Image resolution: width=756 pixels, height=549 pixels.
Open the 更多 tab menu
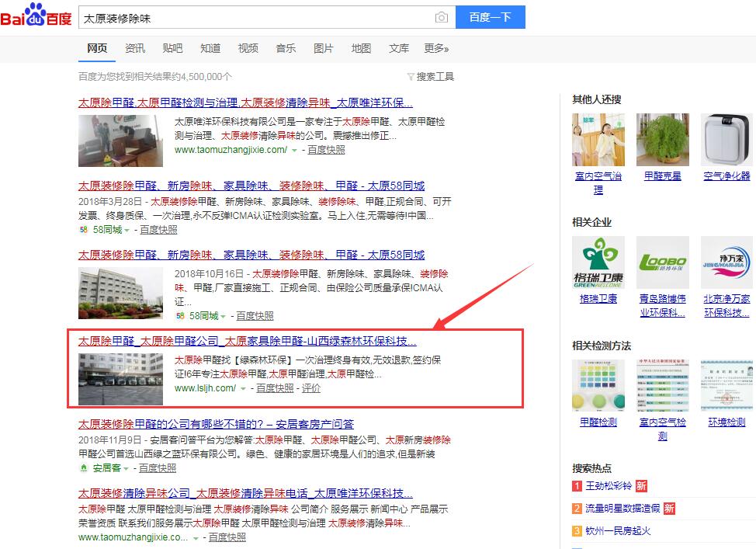point(436,48)
